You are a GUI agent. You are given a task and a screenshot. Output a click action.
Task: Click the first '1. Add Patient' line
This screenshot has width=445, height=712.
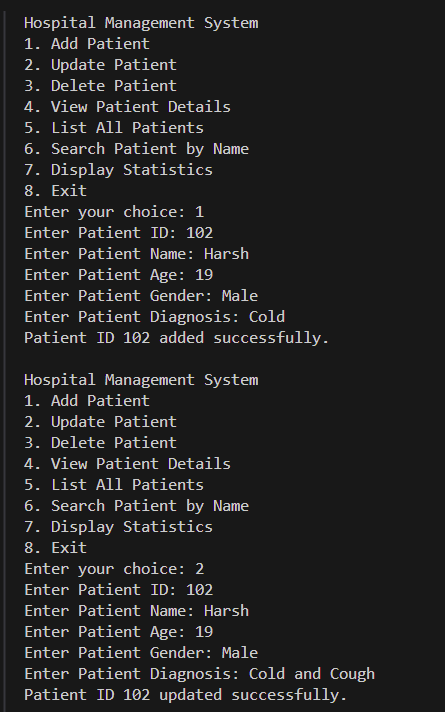pyautogui.click(x=87, y=44)
